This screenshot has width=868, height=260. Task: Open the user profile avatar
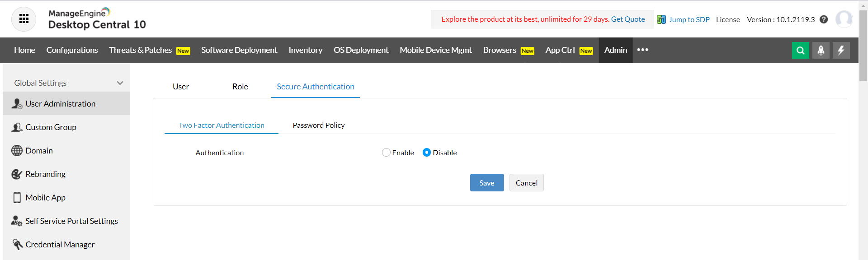(x=844, y=19)
